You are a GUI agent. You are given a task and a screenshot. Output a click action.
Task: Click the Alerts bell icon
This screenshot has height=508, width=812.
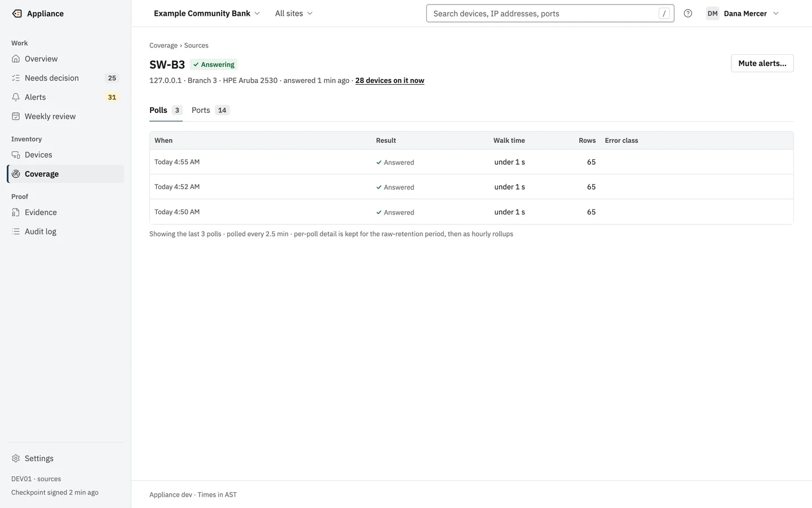(16, 97)
